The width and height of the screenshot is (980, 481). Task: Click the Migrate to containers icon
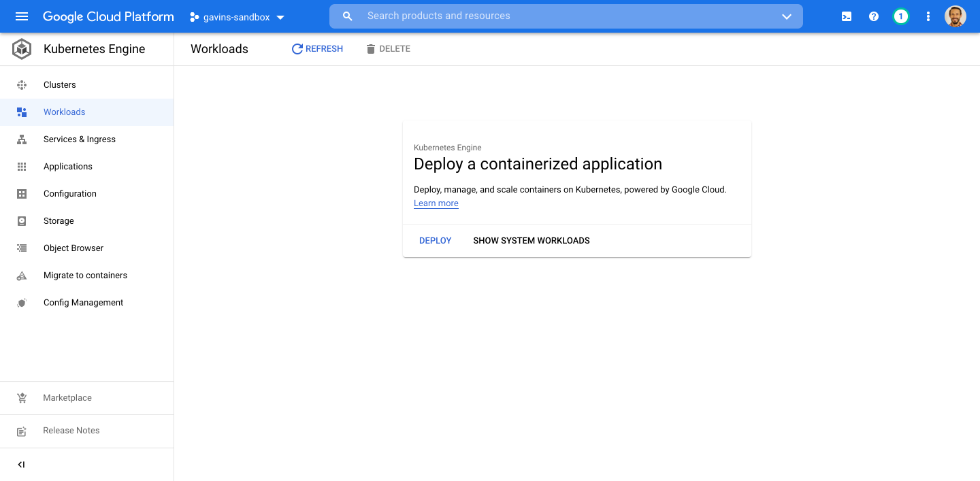(x=22, y=276)
